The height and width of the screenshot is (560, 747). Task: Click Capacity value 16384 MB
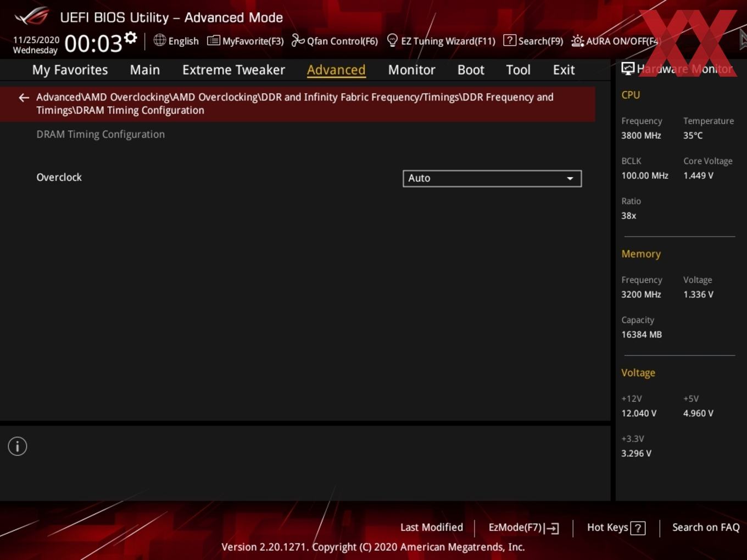[642, 334]
